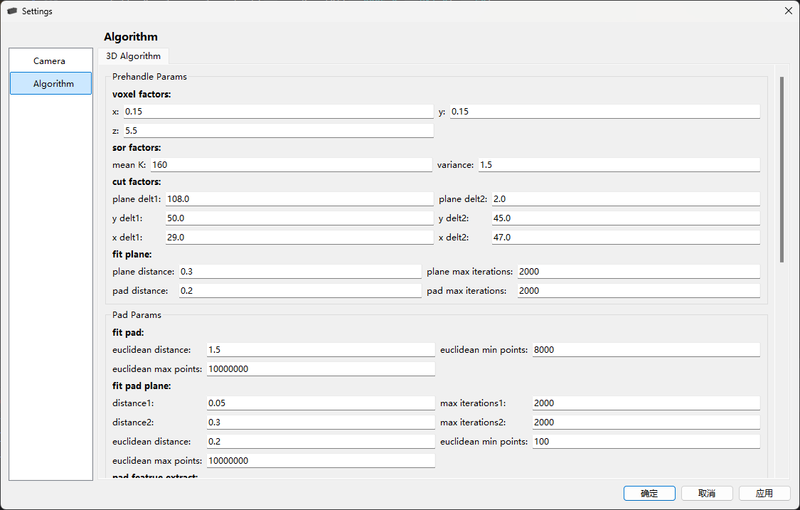Click the Settings window title icon
800x510 pixels.
(x=12, y=11)
